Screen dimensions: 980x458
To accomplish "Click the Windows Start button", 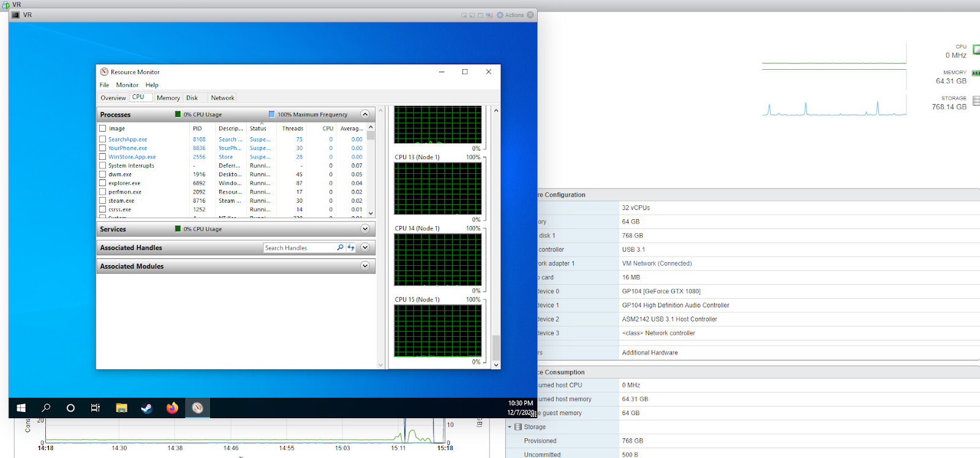I will [x=21, y=408].
